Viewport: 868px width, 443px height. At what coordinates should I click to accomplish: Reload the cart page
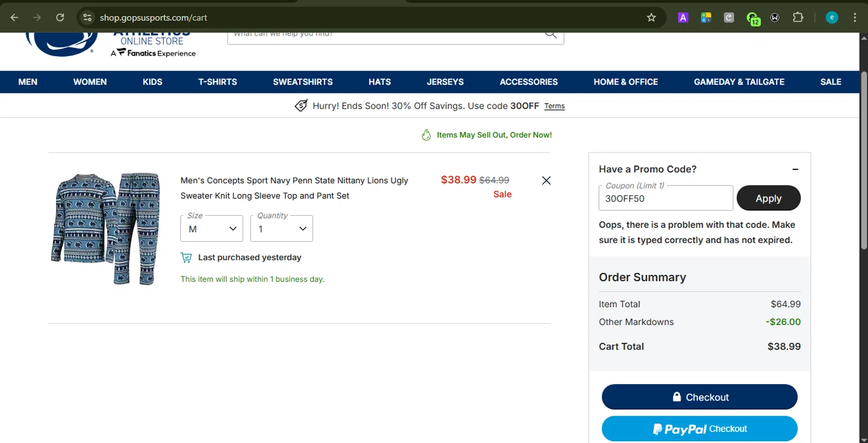point(60,17)
